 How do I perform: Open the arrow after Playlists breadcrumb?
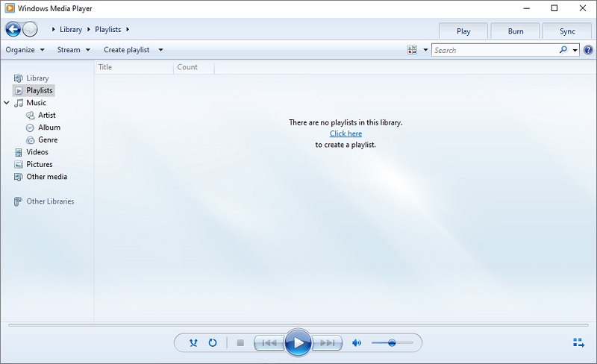pos(128,29)
